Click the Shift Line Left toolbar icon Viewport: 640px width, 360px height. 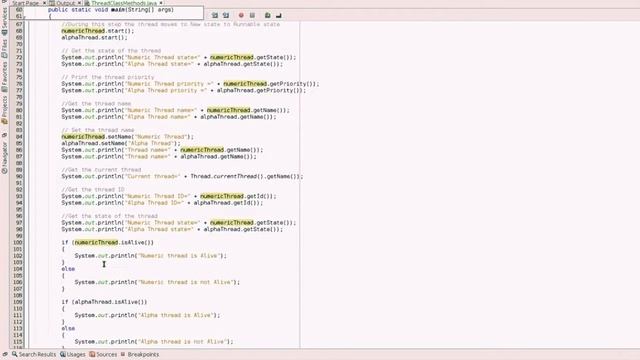coord(215,16)
